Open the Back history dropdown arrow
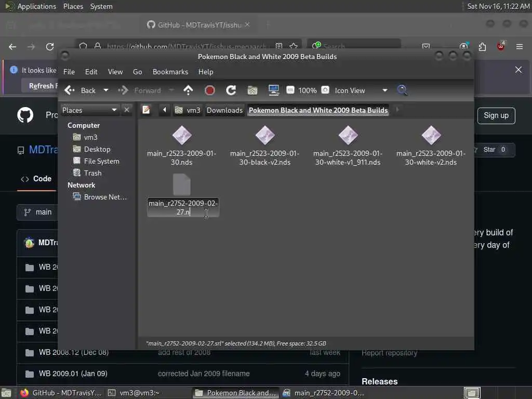 (x=106, y=90)
